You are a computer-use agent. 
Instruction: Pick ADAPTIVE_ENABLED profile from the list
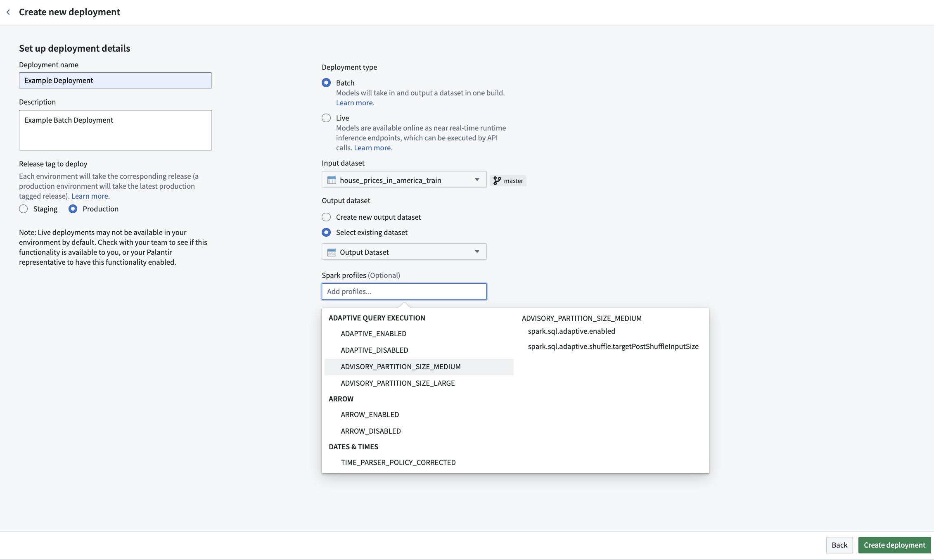point(419,334)
